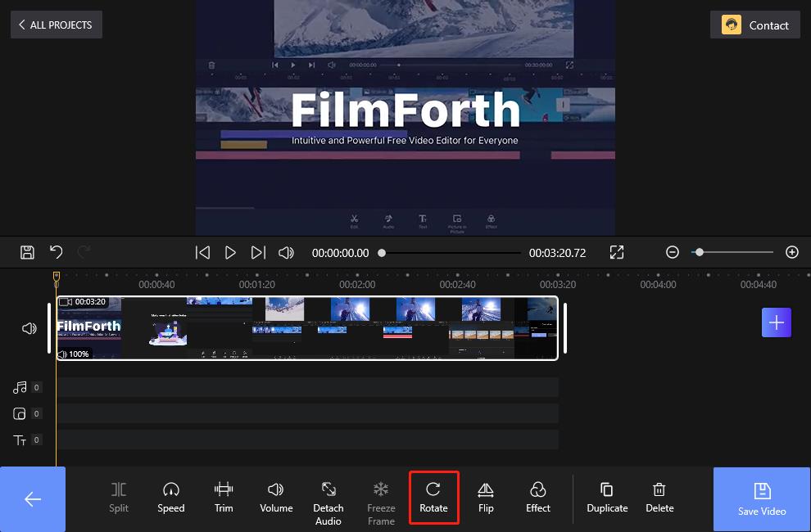811x532 pixels.
Task: Undo the last action
Action: (x=57, y=252)
